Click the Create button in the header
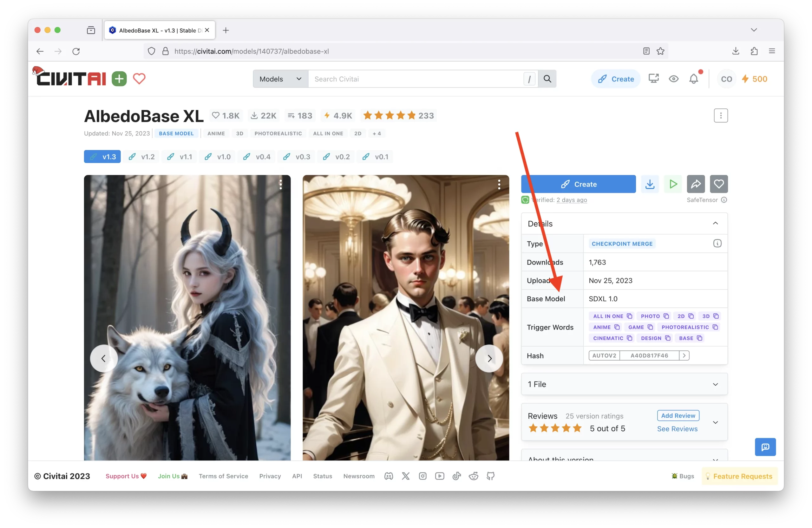Screen dimensions: 812x528 [x=616, y=79]
